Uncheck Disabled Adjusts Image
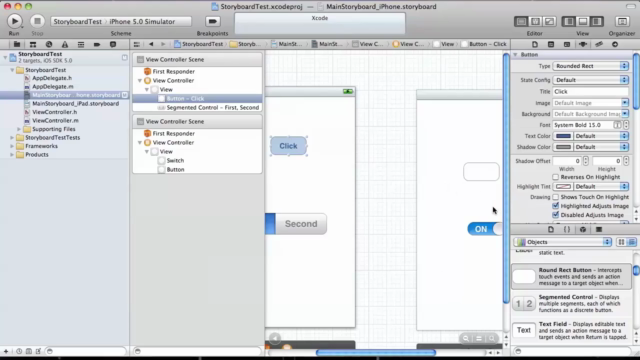Image resolution: width=640 pixels, height=360 pixels. (556, 215)
